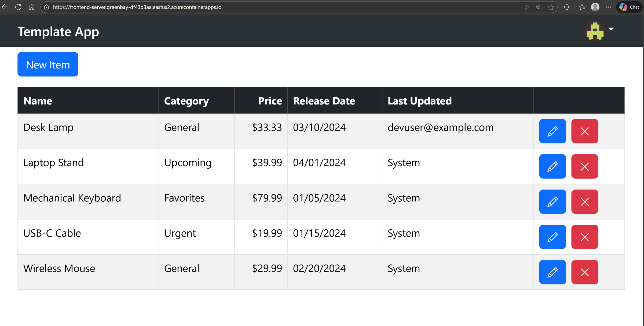Delete the Wireless Mouse row
This screenshot has height=326, width=644.
584,272
